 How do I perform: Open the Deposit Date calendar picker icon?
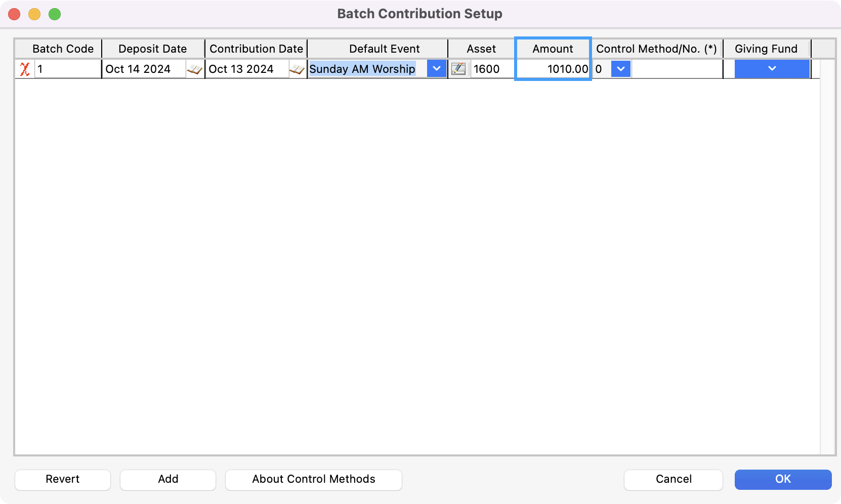(x=194, y=69)
